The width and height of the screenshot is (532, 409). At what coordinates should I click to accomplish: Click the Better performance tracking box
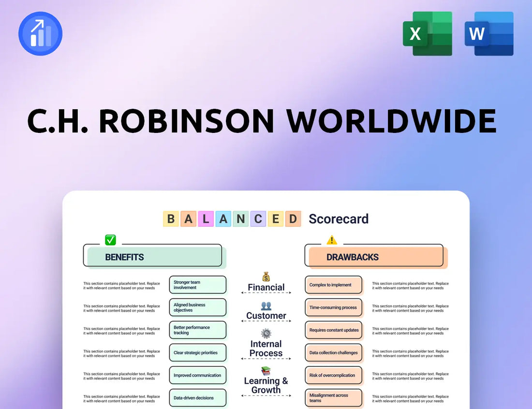[198, 330]
